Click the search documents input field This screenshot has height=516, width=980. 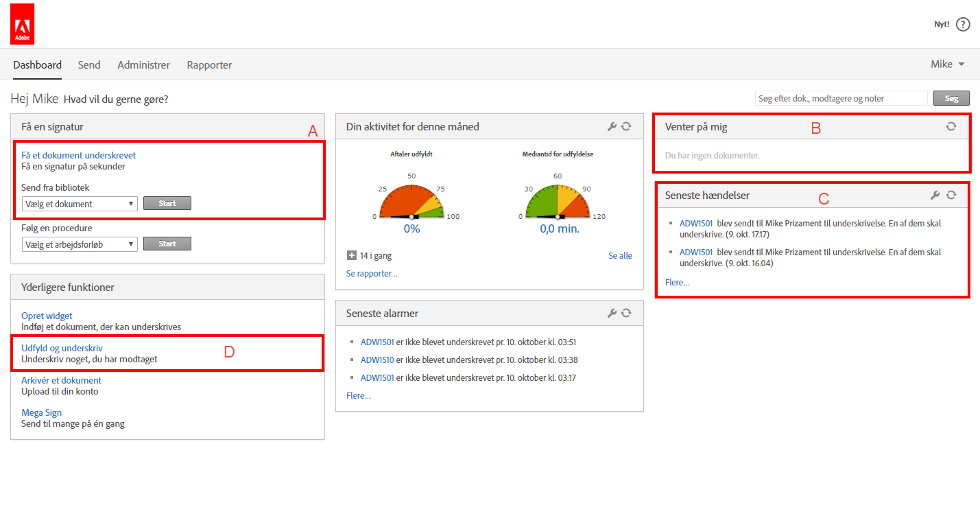point(840,98)
